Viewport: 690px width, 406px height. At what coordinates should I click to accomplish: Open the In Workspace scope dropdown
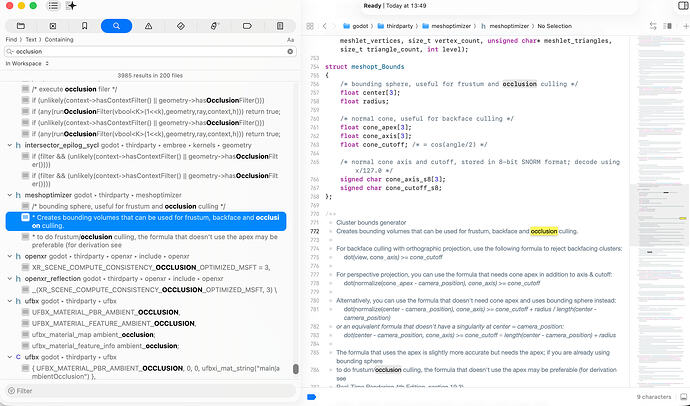[27, 63]
